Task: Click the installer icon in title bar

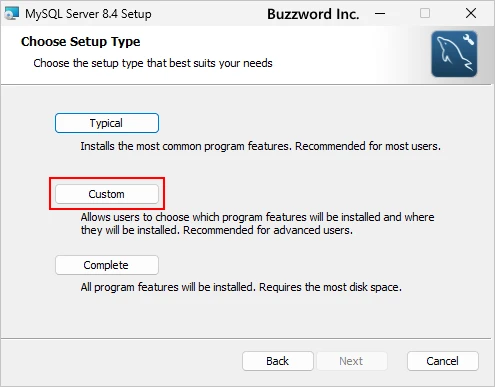Action: click(x=11, y=14)
